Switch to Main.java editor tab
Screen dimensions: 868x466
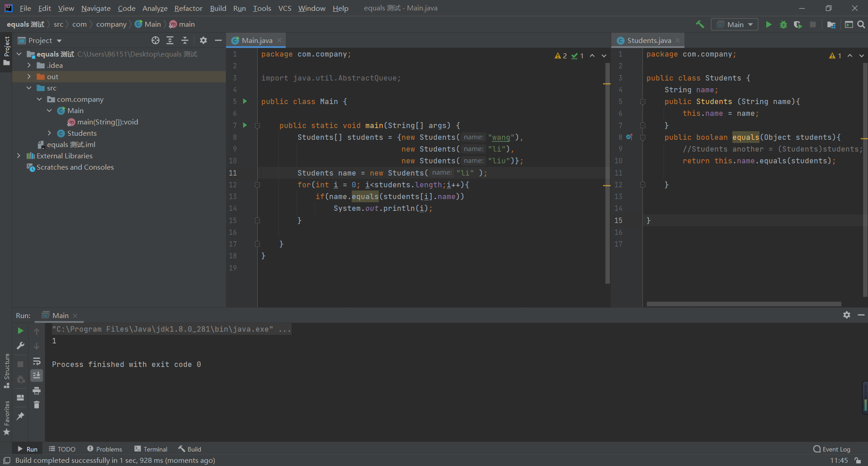coord(257,40)
